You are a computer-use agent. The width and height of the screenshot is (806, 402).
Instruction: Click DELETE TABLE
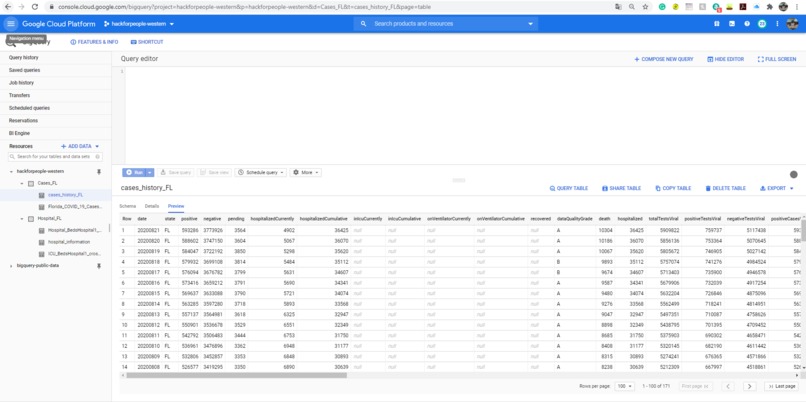pos(725,189)
